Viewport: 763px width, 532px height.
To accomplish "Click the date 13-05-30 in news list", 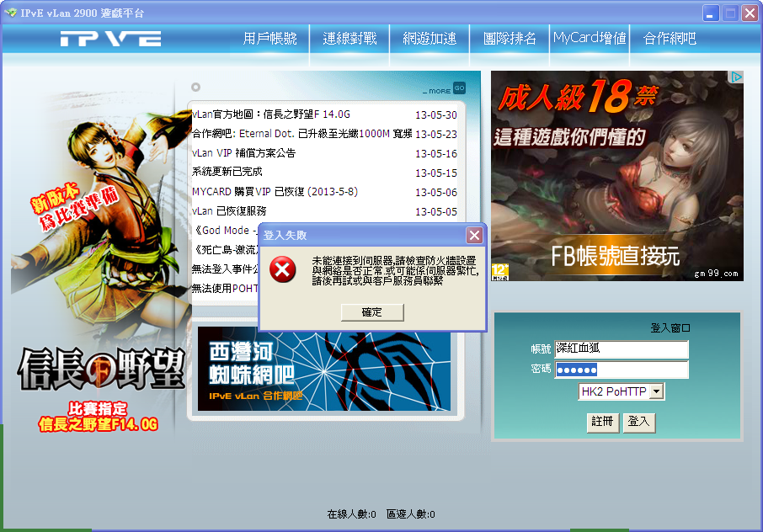I will [x=436, y=115].
